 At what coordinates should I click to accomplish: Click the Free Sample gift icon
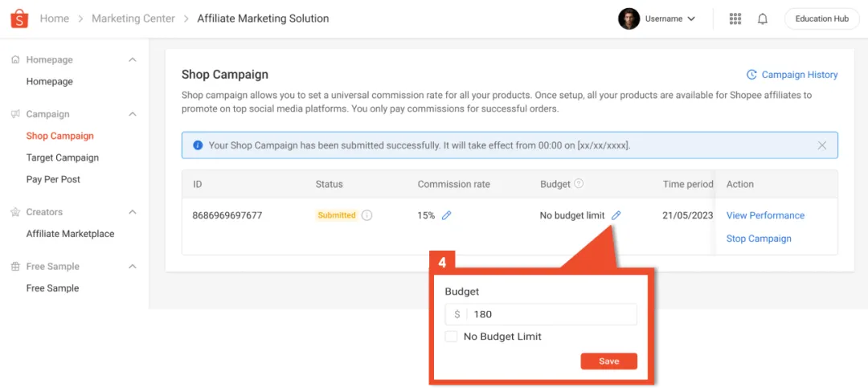(x=15, y=266)
